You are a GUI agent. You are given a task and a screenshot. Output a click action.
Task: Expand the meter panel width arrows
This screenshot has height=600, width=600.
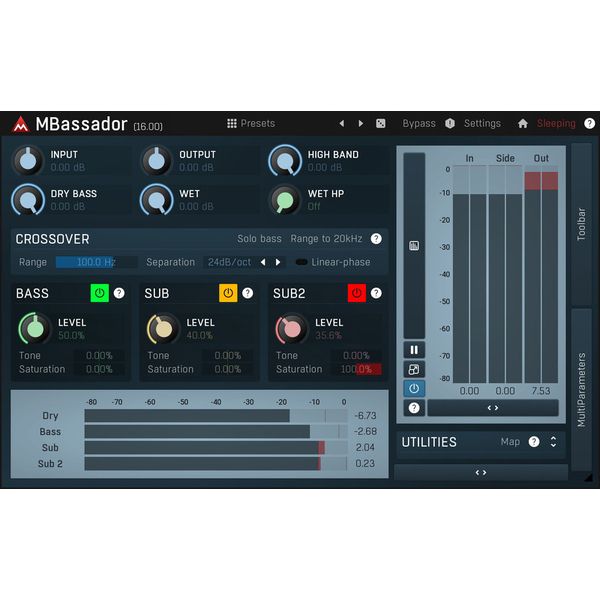point(493,408)
